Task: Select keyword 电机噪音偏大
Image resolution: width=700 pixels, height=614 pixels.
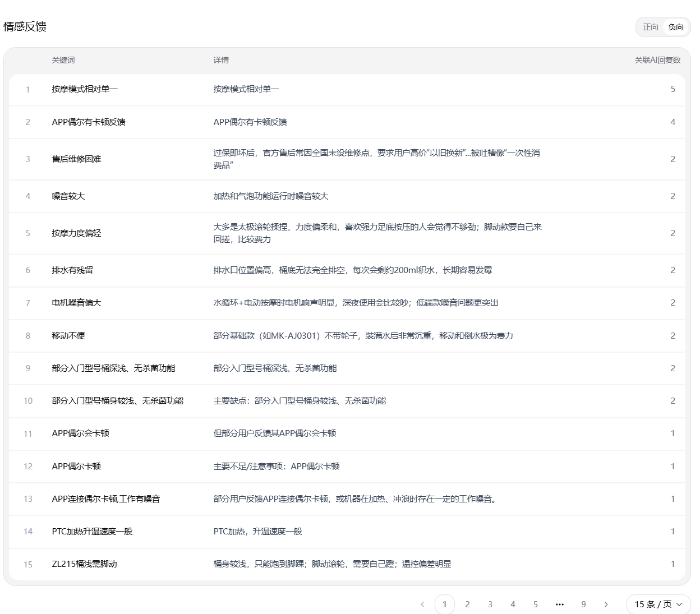Action: [76, 302]
